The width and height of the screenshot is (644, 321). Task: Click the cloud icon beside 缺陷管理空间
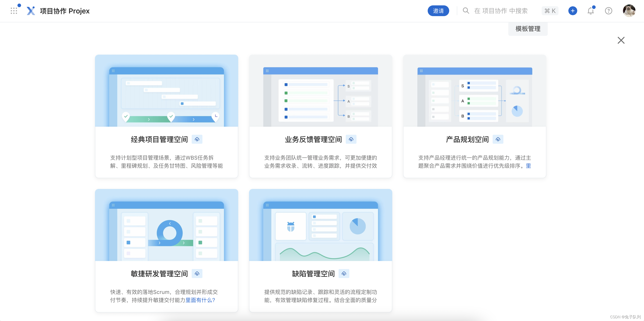(344, 274)
